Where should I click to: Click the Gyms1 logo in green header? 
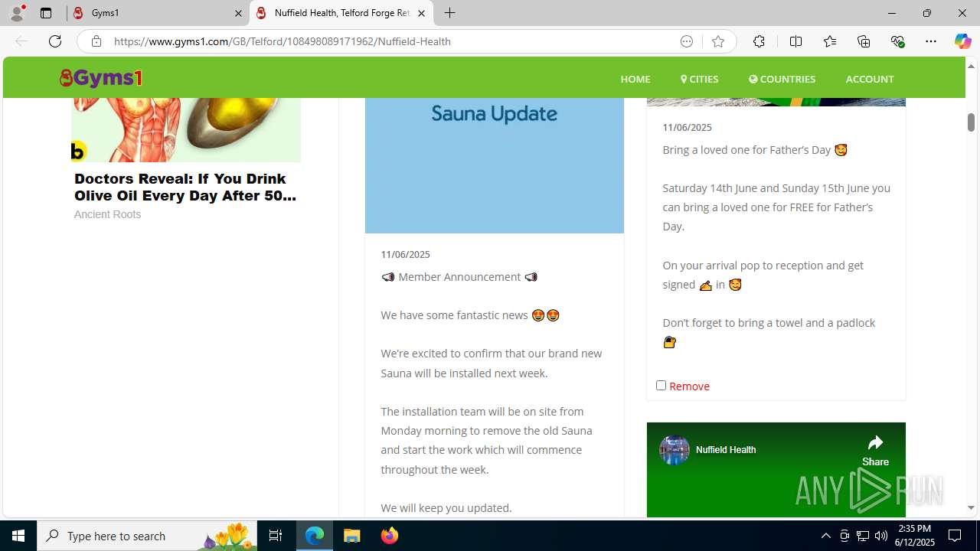(101, 78)
